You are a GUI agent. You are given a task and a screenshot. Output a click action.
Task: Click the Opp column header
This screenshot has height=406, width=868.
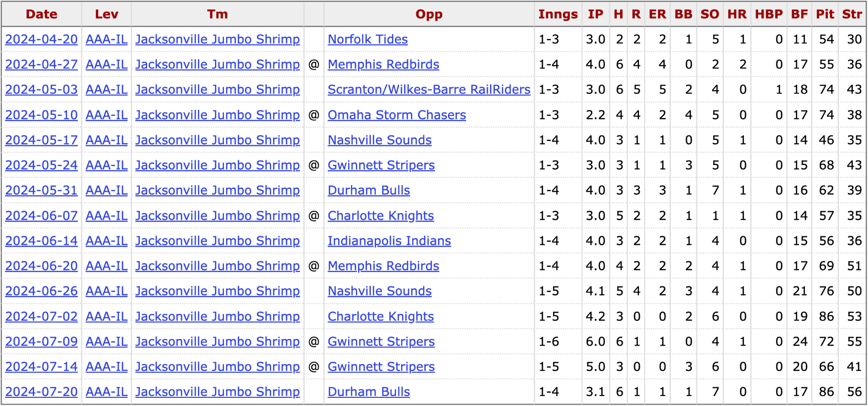(x=429, y=14)
